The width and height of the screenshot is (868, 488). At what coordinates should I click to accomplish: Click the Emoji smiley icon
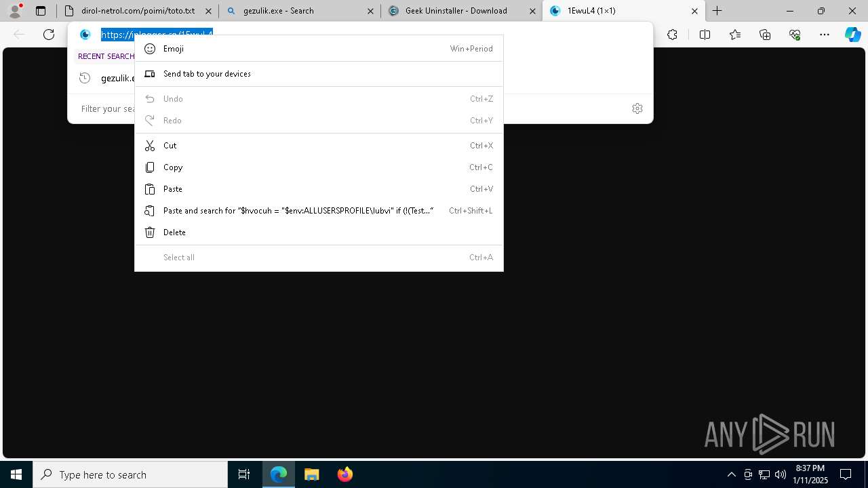point(150,49)
